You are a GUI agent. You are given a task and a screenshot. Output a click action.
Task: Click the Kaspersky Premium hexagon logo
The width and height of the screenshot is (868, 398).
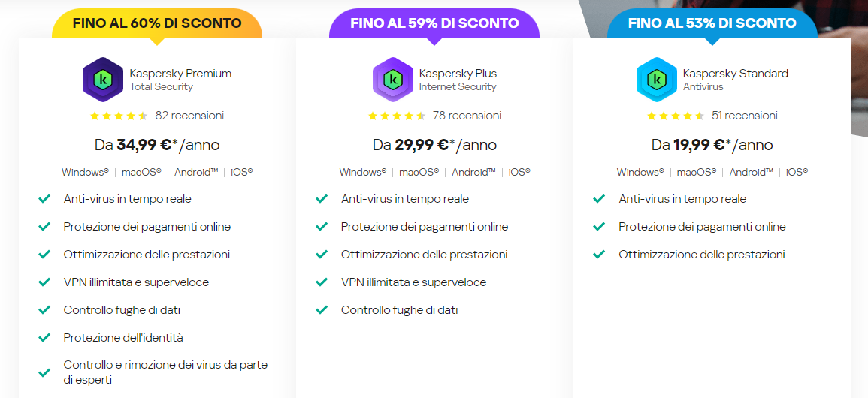(x=102, y=79)
